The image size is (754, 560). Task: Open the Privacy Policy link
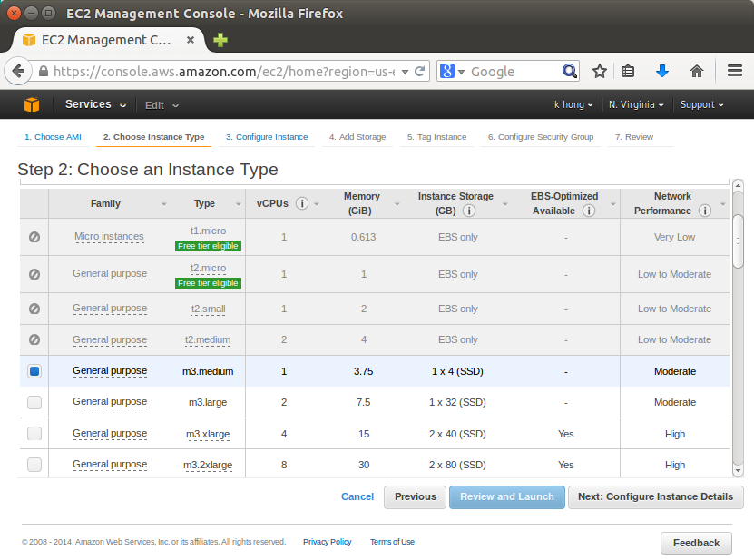(x=327, y=542)
